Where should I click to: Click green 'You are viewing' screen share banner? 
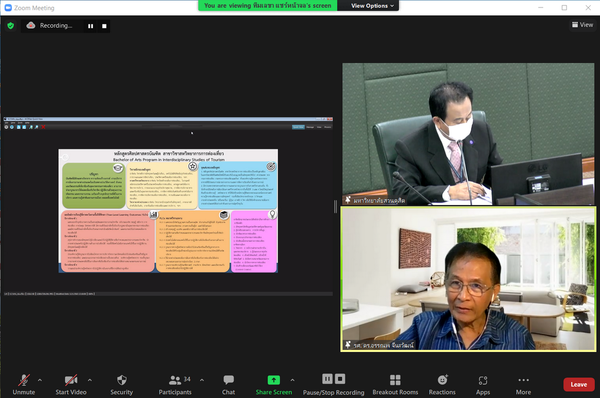point(267,6)
